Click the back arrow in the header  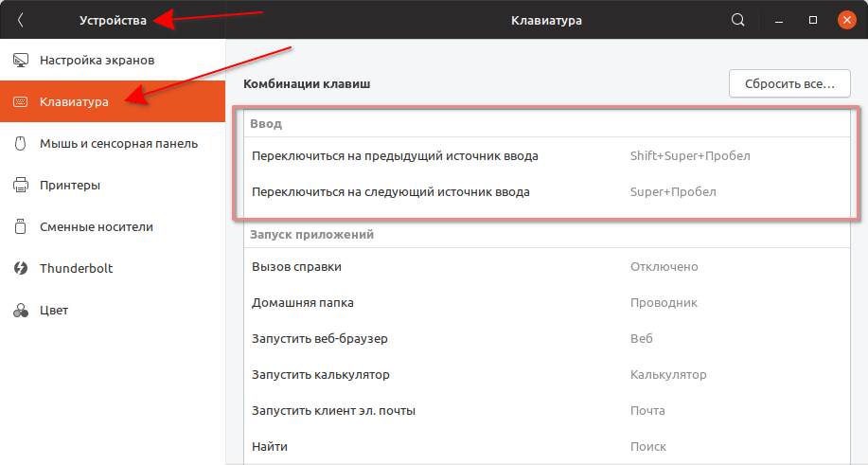tap(21, 20)
